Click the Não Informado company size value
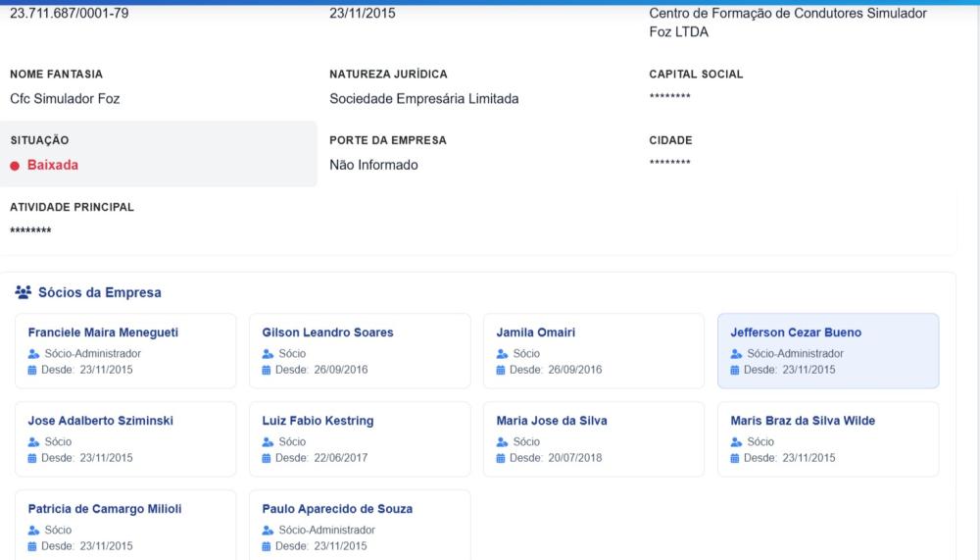Image resolution: width=980 pixels, height=560 pixels. [x=373, y=165]
